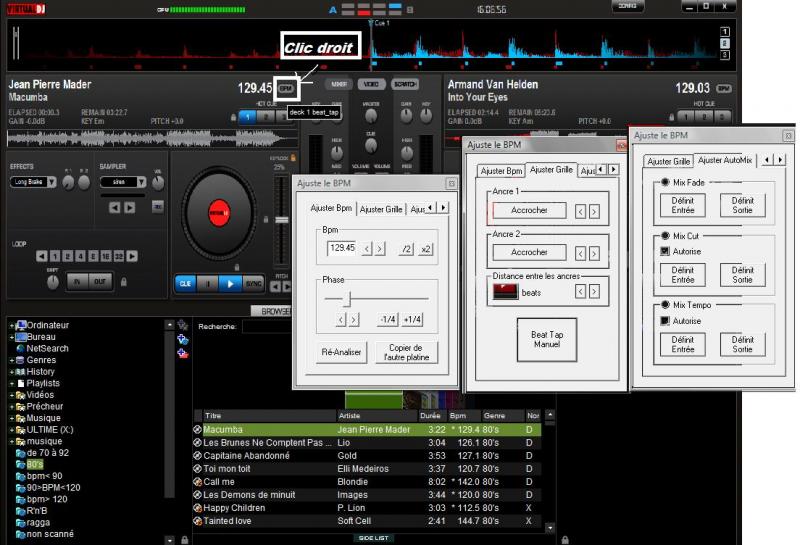Click Définit Entrée under Mix Fade
This screenshot has height=545, width=800.
tap(683, 205)
